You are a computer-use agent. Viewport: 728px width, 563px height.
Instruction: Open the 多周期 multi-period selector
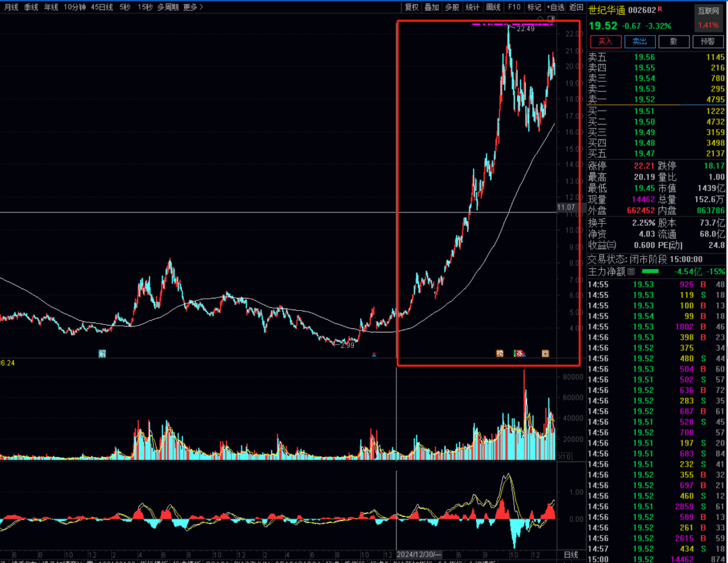(168, 7)
